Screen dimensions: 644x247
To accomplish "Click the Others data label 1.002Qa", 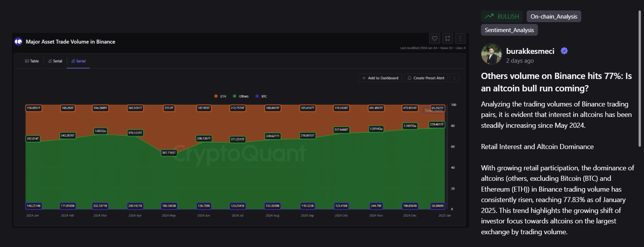I will (x=100, y=131).
